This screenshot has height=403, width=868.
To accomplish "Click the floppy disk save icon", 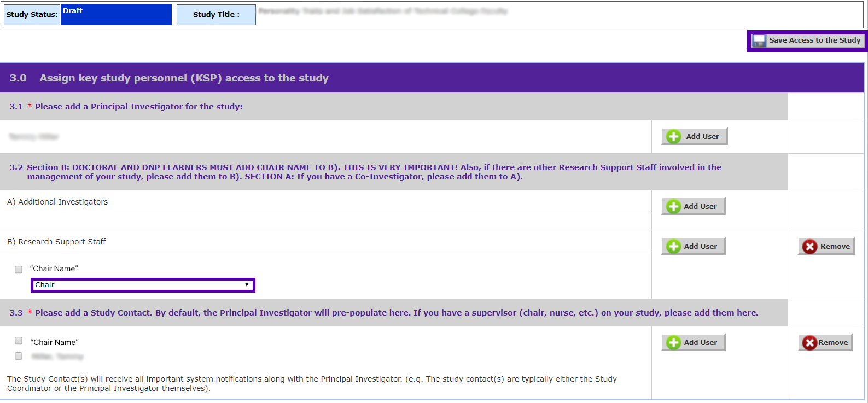I will 759,41.
